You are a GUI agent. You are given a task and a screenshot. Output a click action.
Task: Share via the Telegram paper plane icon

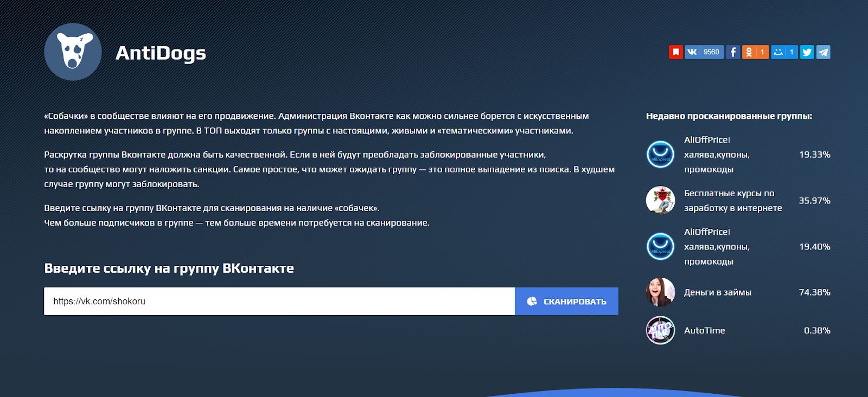pyautogui.click(x=823, y=52)
